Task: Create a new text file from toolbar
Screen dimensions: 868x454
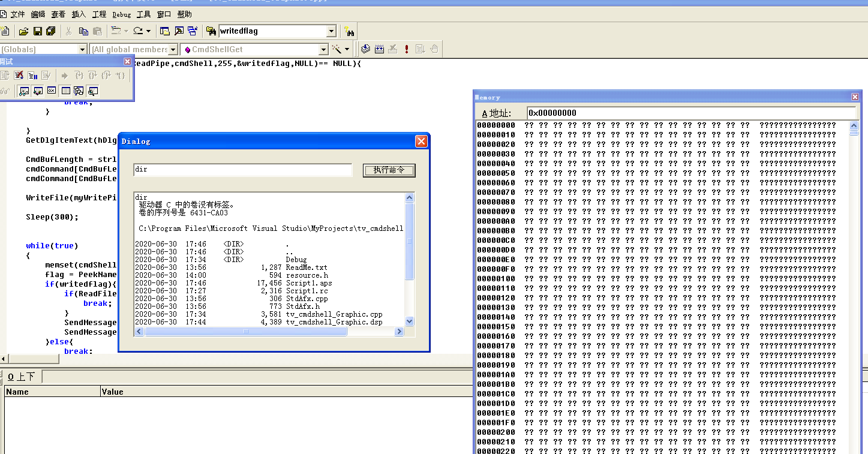Action: click(5, 31)
